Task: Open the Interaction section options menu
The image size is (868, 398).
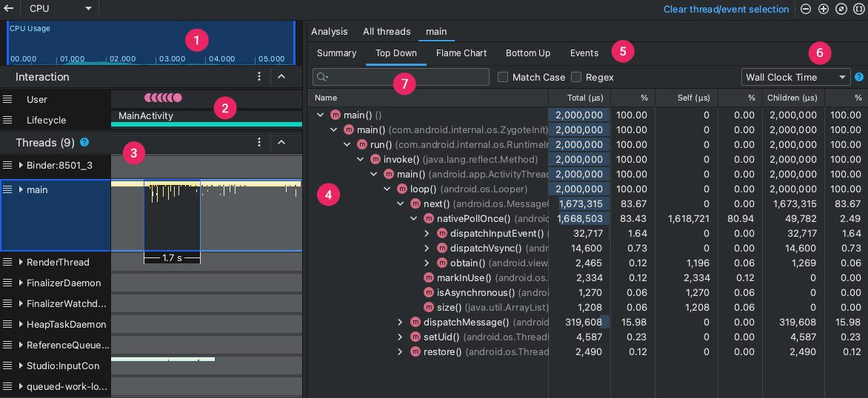Action: pos(259,77)
